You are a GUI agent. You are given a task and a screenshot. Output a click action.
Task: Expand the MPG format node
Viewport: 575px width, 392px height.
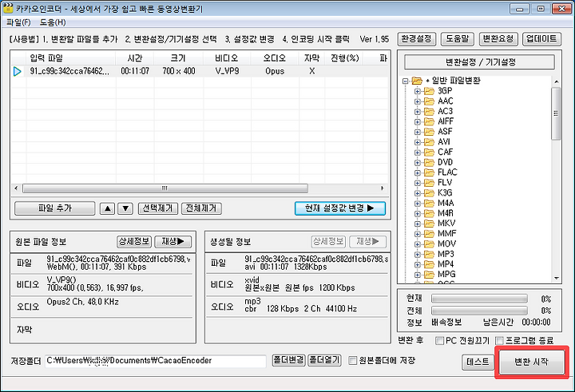coord(418,275)
